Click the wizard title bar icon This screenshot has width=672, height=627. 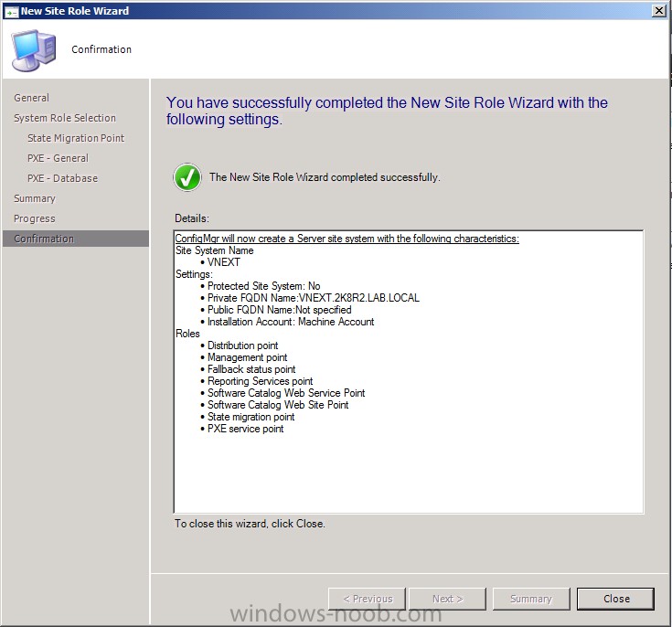pos(11,12)
